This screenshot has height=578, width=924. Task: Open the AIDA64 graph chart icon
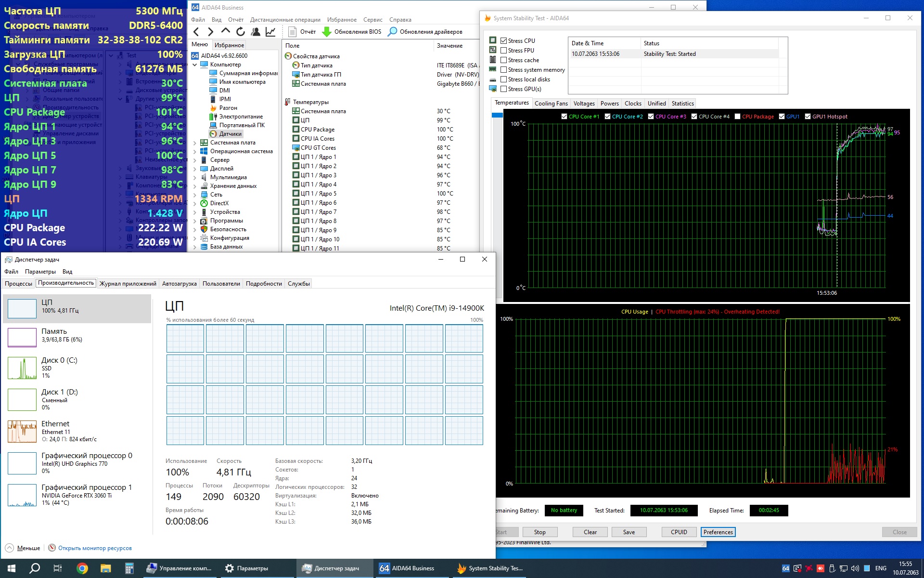[270, 32]
